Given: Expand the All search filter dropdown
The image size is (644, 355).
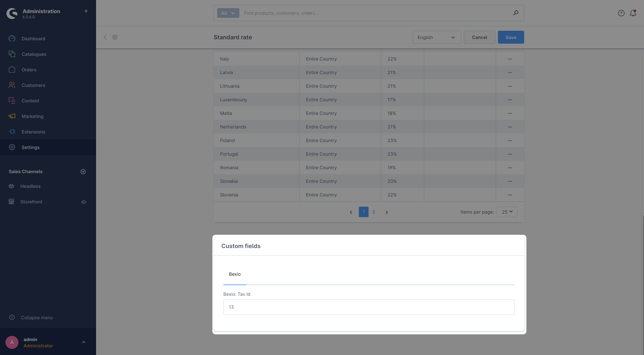Looking at the screenshot, I should point(228,13).
